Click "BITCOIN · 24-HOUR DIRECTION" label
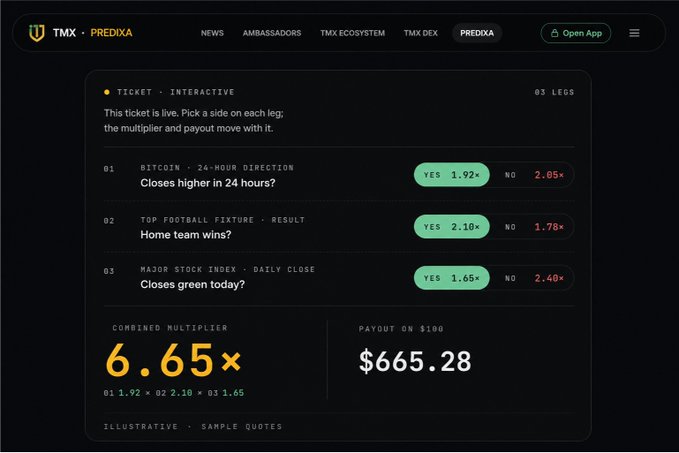The image size is (679, 453). point(217,168)
